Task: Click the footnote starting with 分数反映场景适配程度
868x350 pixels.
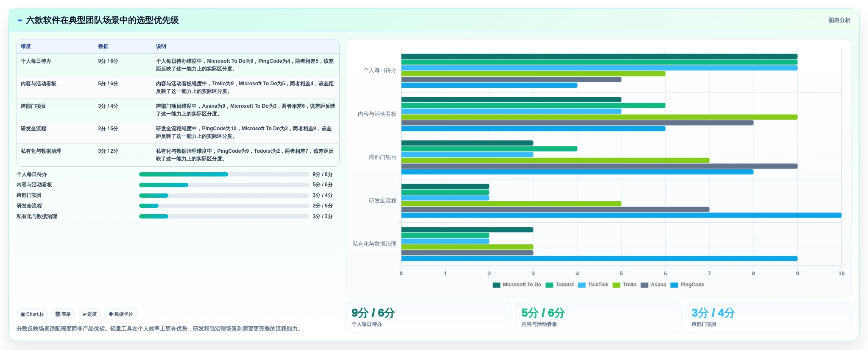Action: [160, 329]
